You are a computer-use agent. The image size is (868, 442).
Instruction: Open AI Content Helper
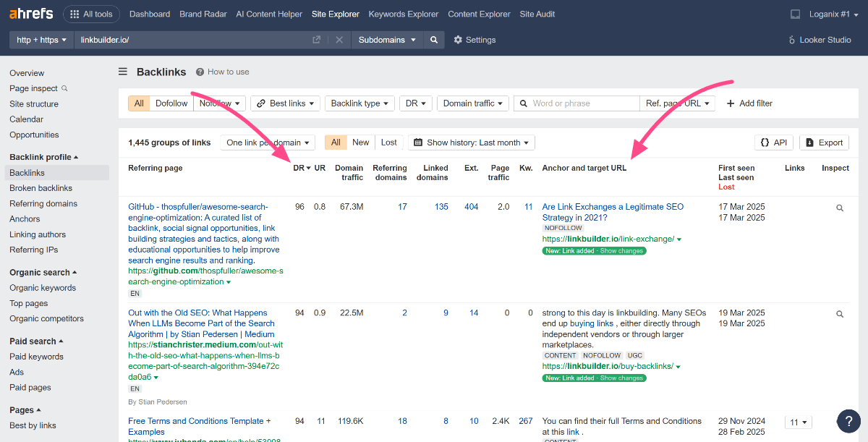pos(269,14)
